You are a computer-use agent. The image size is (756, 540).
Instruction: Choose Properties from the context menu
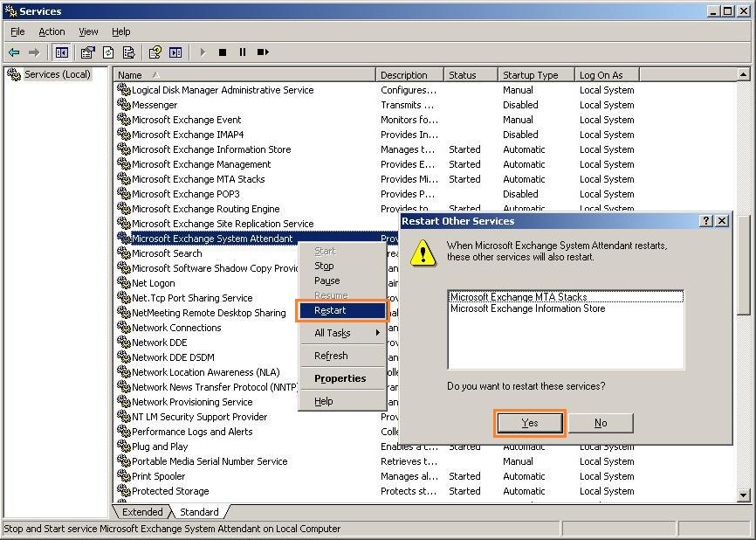click(340, 378)
